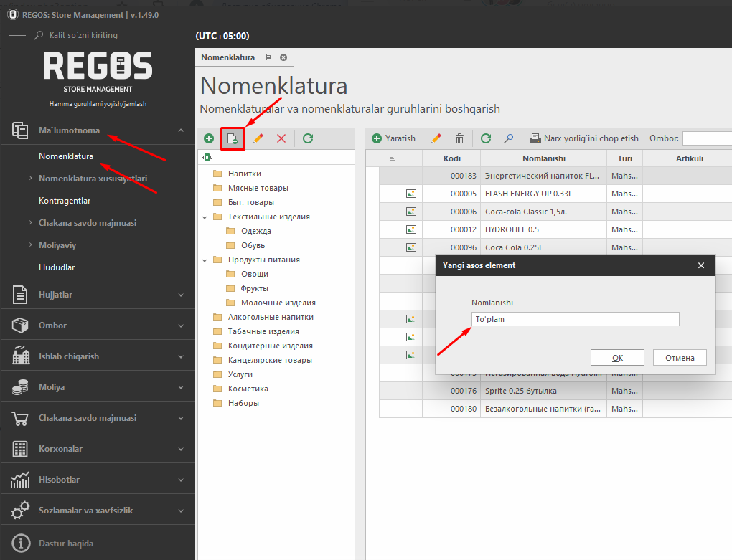Expand Nomenklatura xususiyatlari submenu arrow
The height and width of the screenshot is (560, 732).
coord(30,178)
